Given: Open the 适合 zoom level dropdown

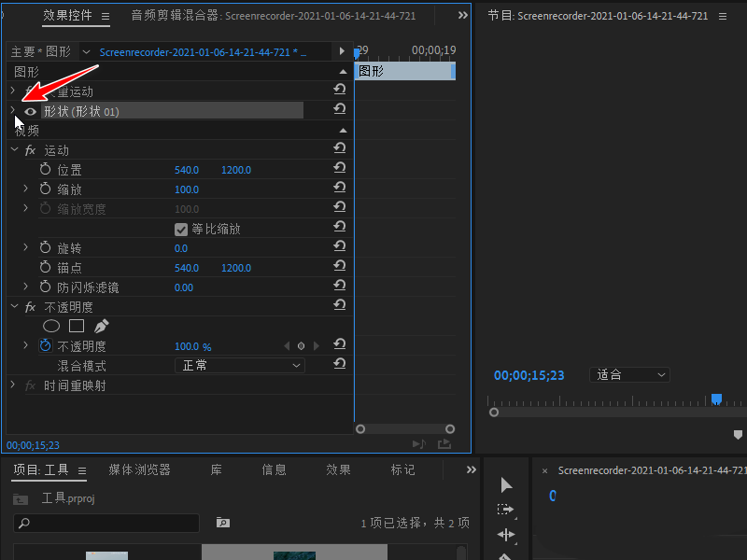Looking at the screenshot, I should tap(629, 374).
